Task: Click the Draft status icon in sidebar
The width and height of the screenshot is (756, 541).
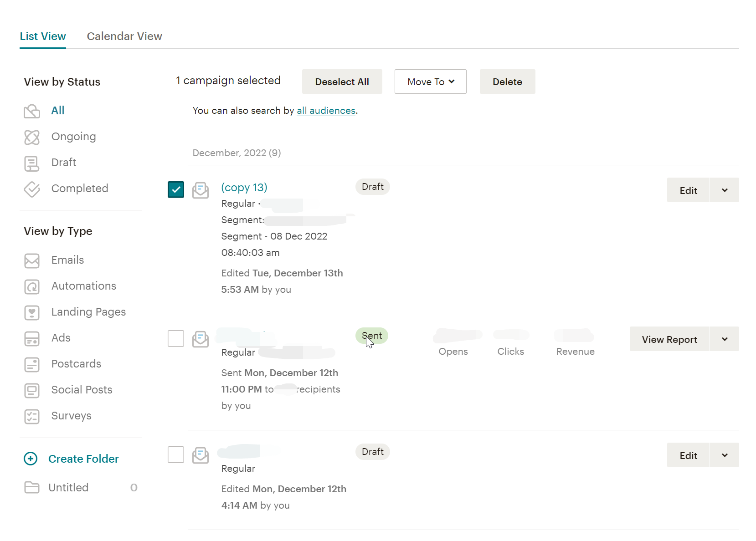Action: [x=31, y=163]
